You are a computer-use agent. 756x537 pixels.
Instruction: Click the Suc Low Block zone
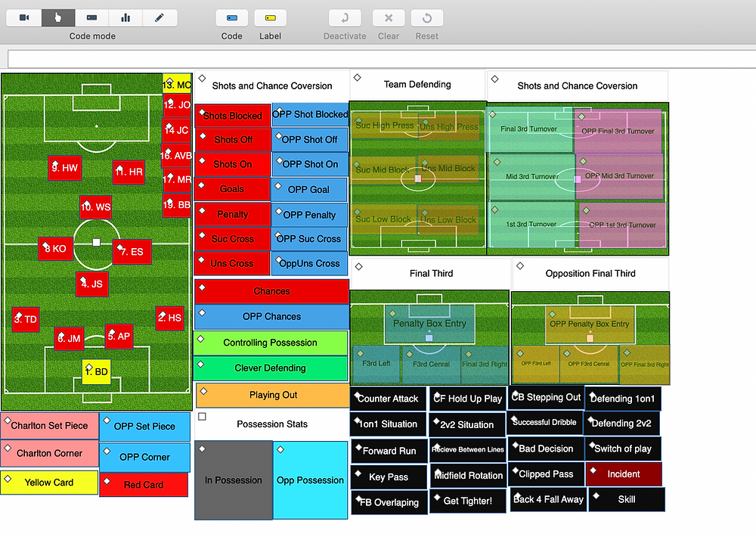[384, 219]
